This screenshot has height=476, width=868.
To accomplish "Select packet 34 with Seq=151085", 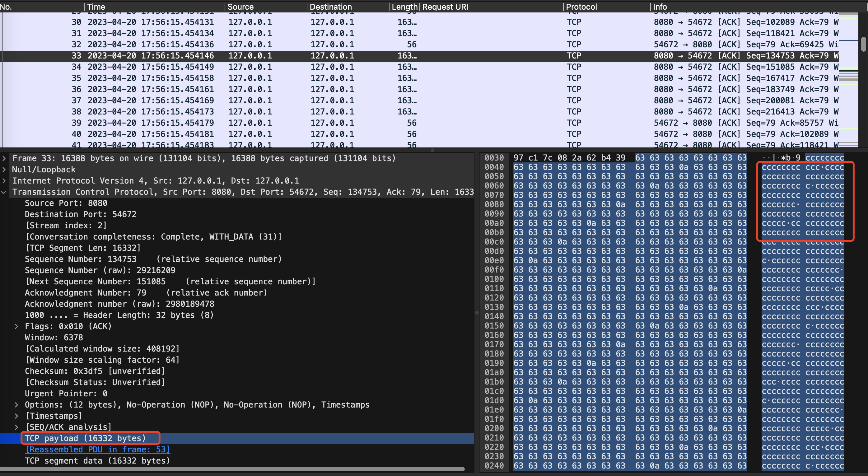I will (x=419, y=67).
